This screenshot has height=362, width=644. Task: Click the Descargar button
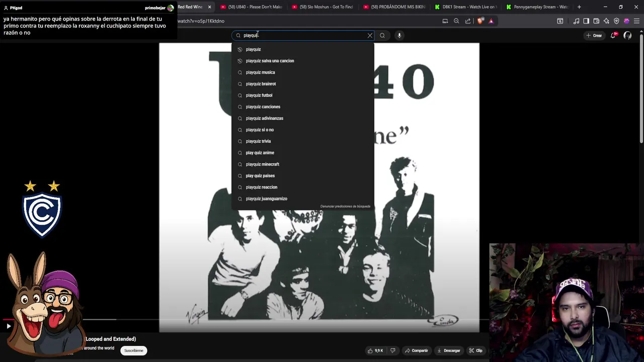[449, 350]
